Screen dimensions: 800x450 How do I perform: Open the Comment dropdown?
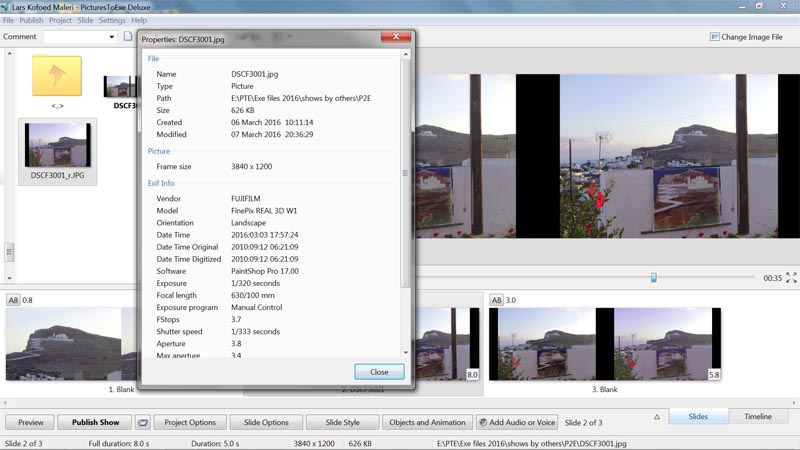point(112,37)
